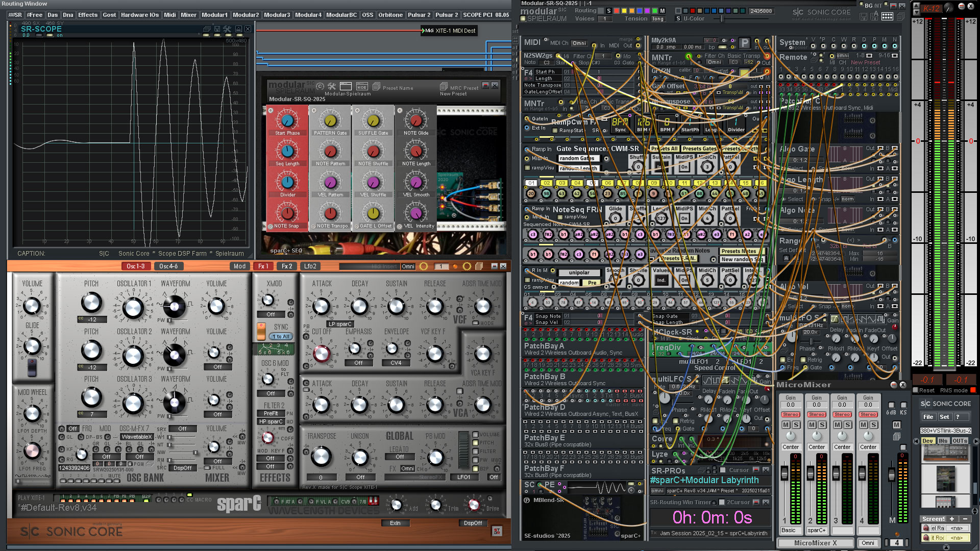This screenshot has height=551, width=980.
Task: Click 1 to All sync button
Action: pyautogui.click(x=281, y=337)
